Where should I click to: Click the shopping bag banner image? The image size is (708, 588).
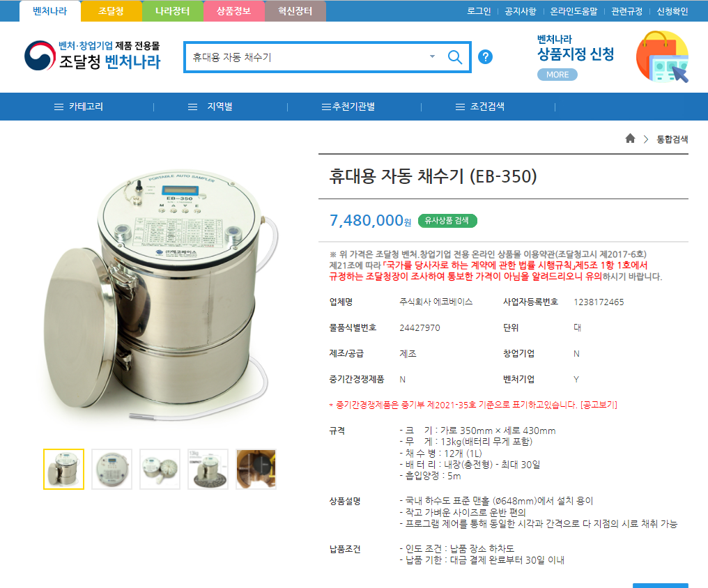[x=662, y=56]
